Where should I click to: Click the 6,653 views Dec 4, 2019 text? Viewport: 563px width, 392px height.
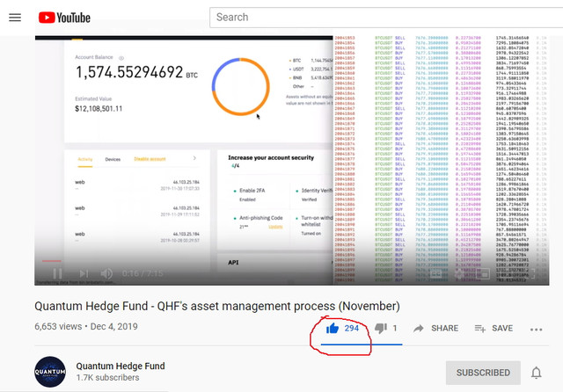click(86, 326)
